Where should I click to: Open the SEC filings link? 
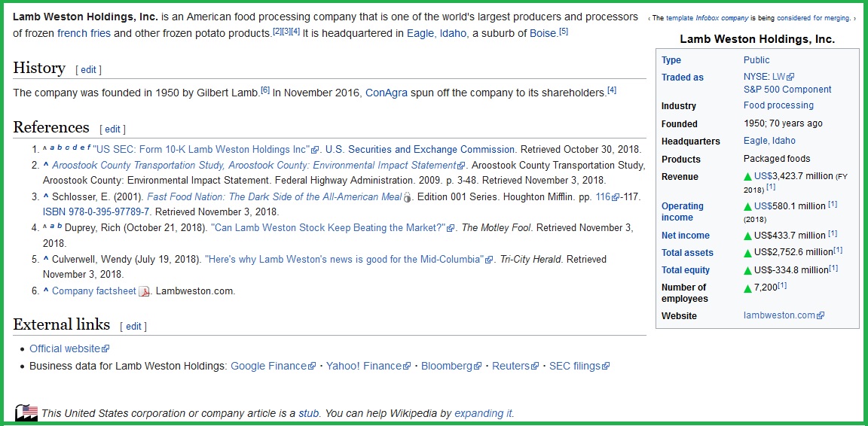[575, 366]
